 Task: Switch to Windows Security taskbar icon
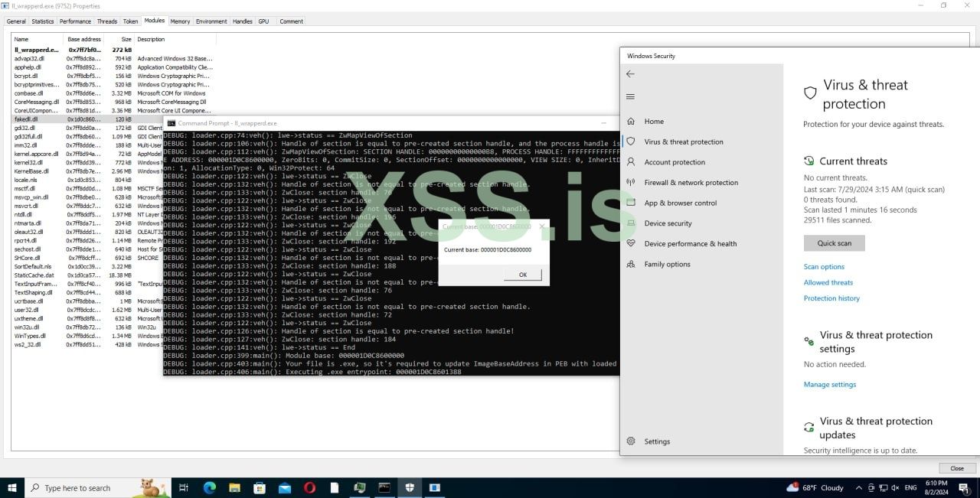[x=410, y=487]
